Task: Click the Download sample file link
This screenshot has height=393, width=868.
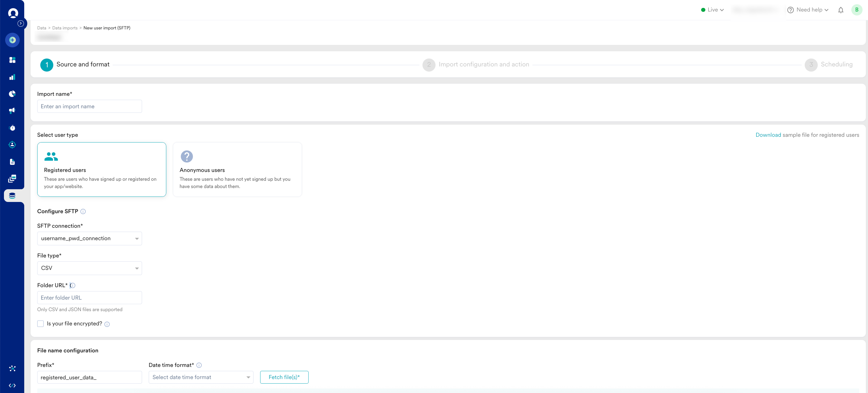Action: click(768, 135)
